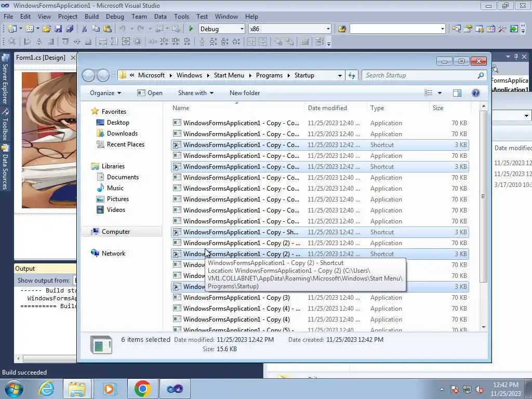Click the Windows Start orb
The image size is (532, 399).
[x=14, y=389]
